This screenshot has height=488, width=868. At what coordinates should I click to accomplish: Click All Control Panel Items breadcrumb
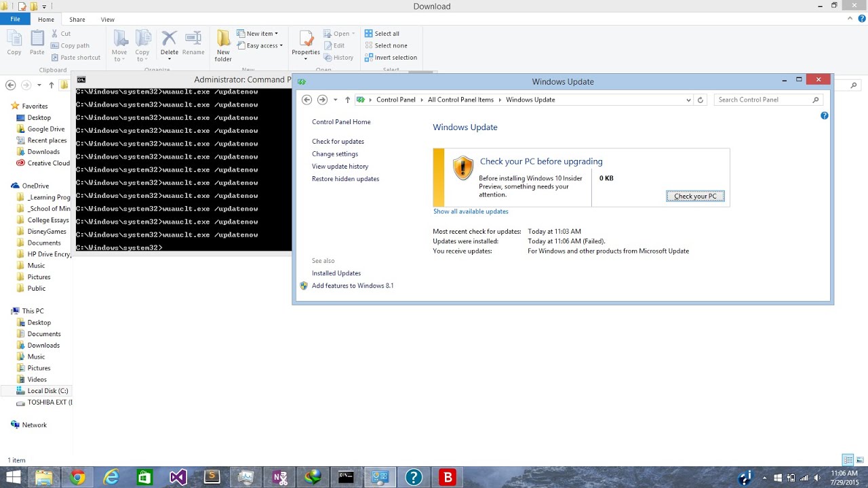pos(460,100)
